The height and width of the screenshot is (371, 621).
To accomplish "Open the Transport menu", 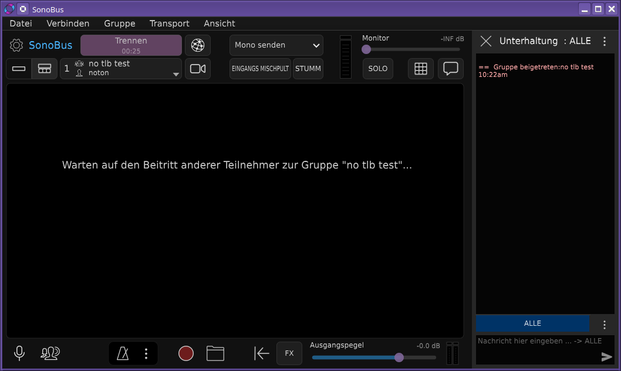I will [170, 23].
